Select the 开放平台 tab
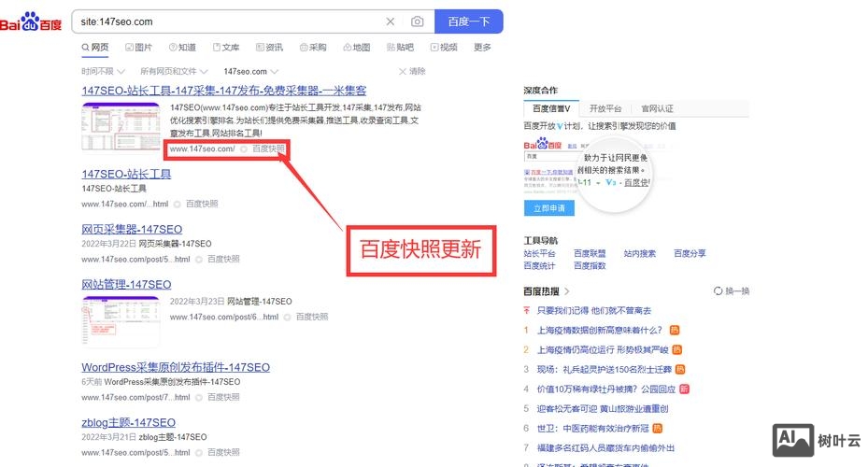This screenshot has width=868, height=467. tap(605, 108)
